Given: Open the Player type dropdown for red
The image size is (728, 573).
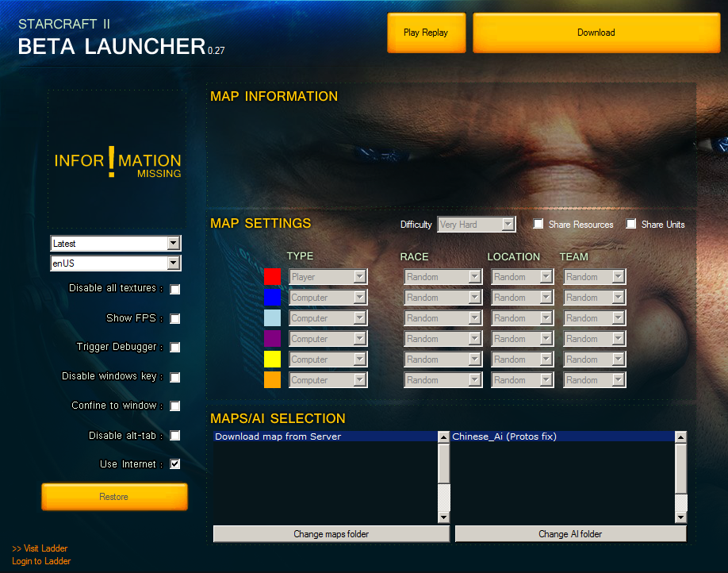Looking at the screenshot, I should [x=328, y=276].
